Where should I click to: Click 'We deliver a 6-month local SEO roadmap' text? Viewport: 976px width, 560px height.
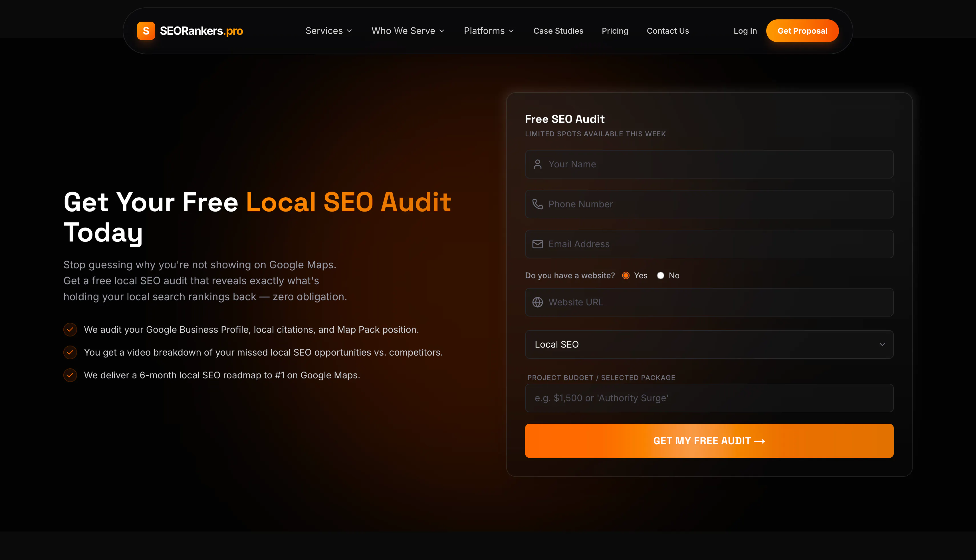pyautogui.click(x=222, y=375)
